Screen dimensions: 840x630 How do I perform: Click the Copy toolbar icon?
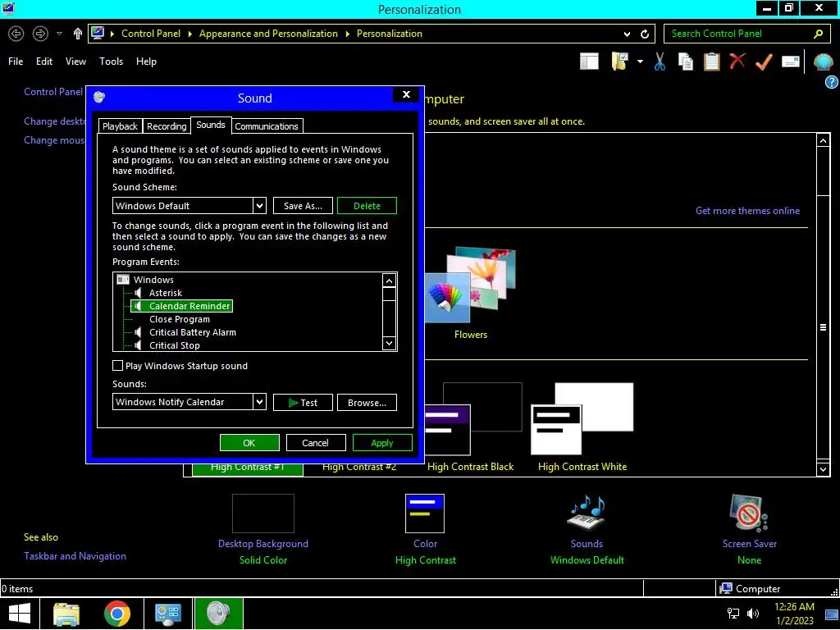(685, 62)
